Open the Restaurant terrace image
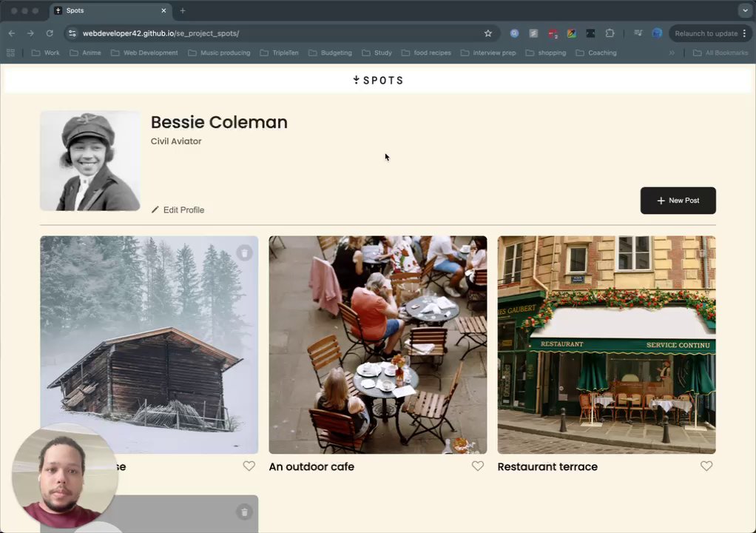 point(607,345)
